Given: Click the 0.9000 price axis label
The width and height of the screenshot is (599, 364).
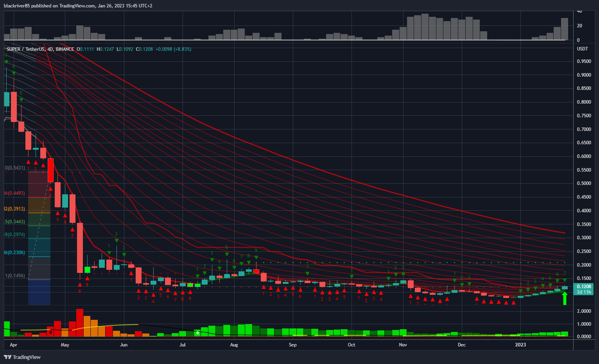Looking at the screenshot, I should pyautogui.click(x=584, y=75).
